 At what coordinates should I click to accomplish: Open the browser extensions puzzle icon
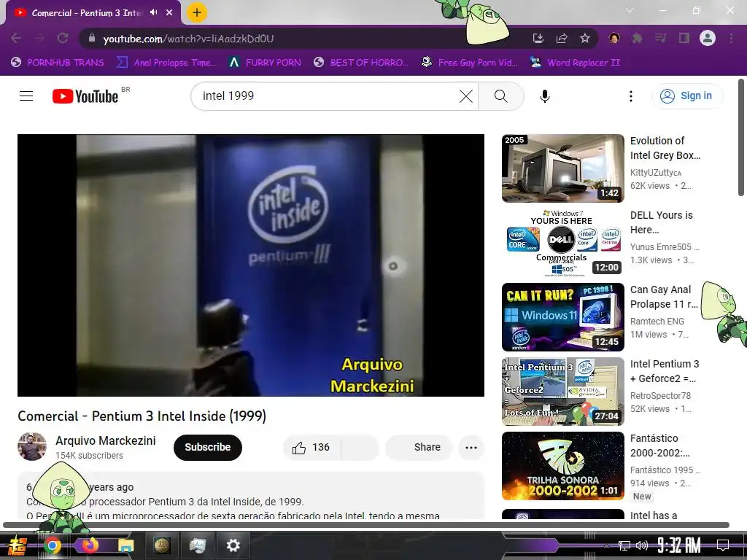click(x=637, y=38)
